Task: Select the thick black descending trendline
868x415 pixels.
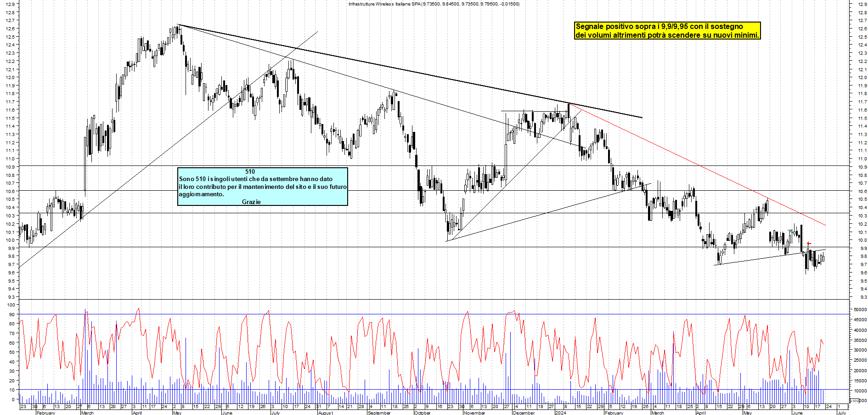Action: click(410, 71)
